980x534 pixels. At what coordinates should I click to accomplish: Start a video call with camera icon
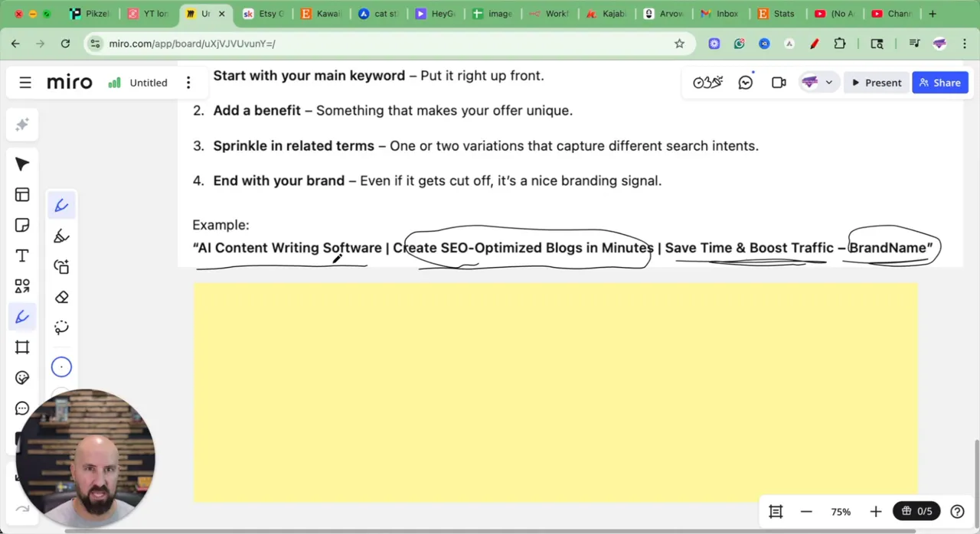pos(779,83)
